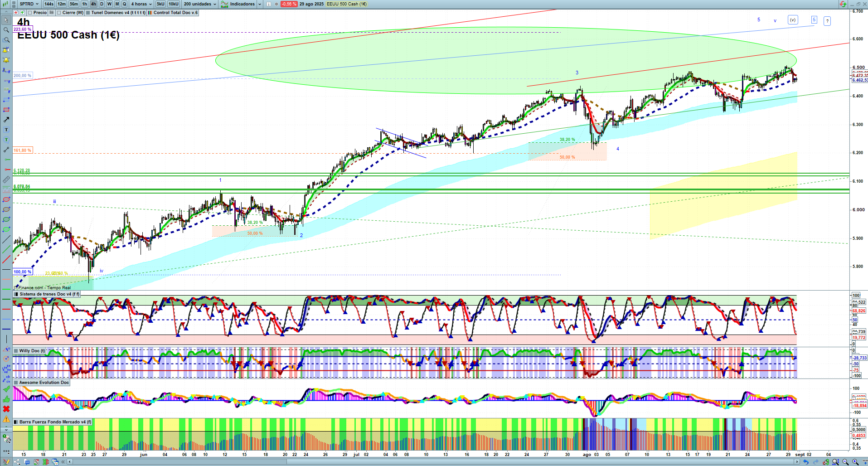This screenshot has width=868, height=466.
Task: Select the green ellipse drawing tool
Action: (x=6, y=219)
